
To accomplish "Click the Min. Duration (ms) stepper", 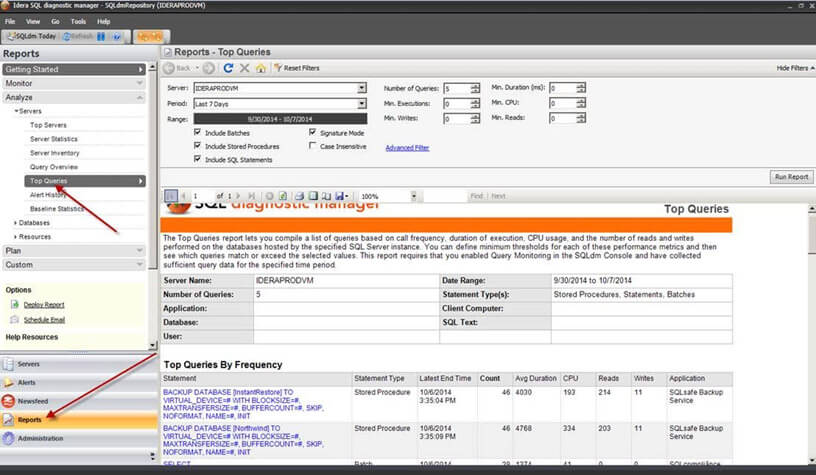I will [x=581, y=88].
